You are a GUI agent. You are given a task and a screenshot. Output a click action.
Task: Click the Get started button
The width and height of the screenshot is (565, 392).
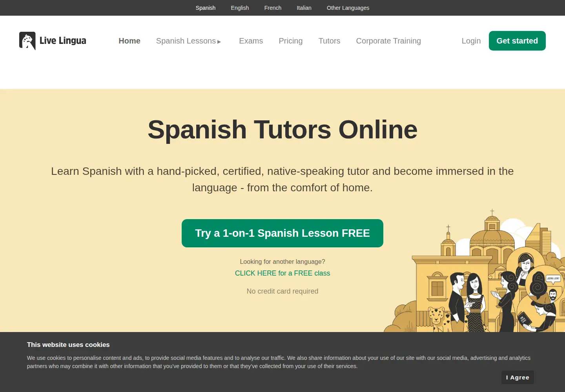pyautogui.click(x=517, y=41)
